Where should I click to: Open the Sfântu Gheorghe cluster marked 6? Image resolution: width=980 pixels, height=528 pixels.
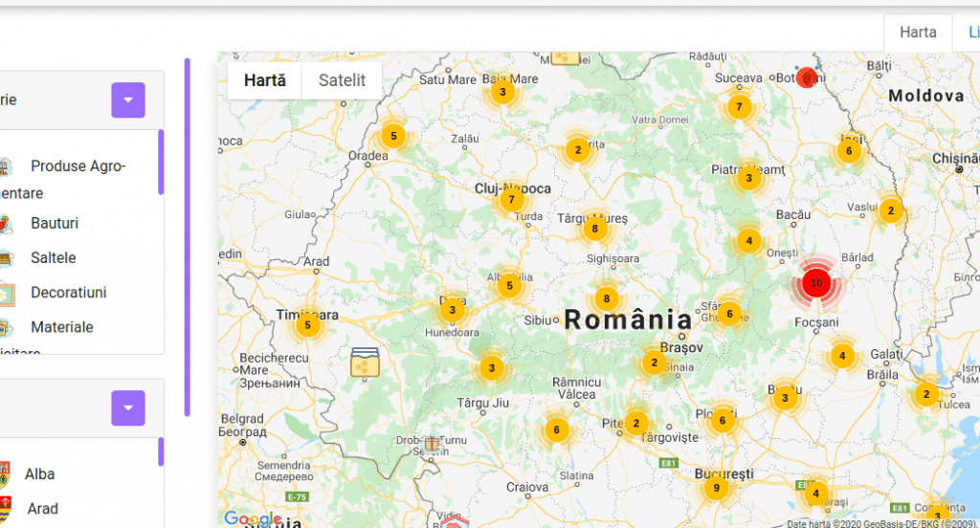pos(729,314)
